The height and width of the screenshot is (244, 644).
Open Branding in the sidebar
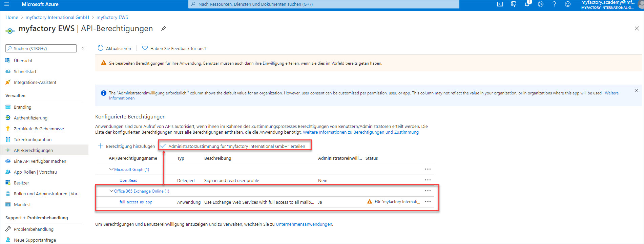click(x=22, y=107)
